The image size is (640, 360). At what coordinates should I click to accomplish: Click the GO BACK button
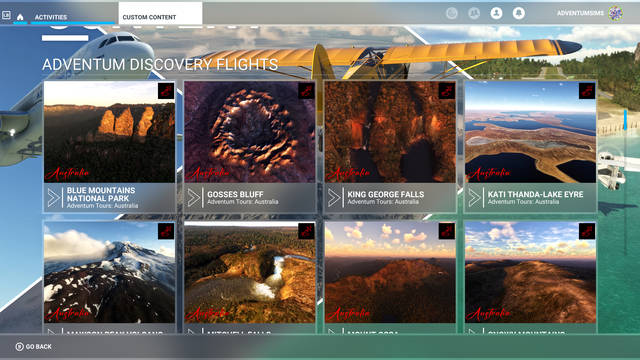33,347
